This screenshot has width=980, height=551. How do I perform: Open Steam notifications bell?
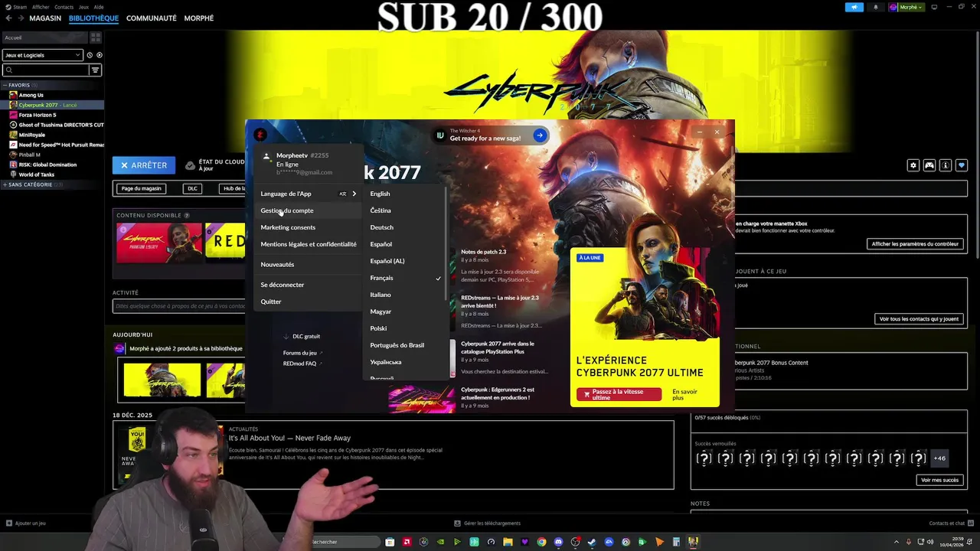[x=876, y=7]
